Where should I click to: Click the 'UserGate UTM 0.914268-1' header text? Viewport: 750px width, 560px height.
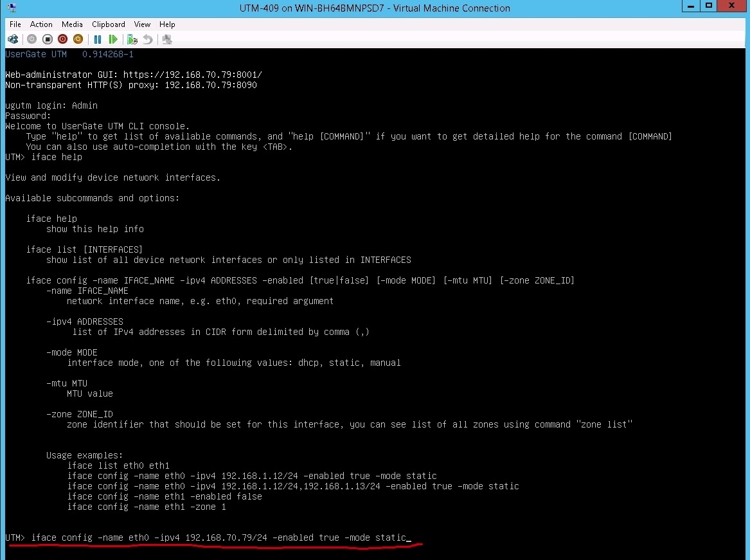click(69, 54)
